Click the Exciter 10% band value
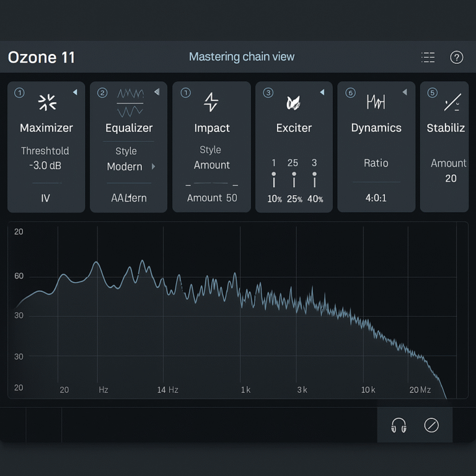476x476 pixels. point(275,199)
